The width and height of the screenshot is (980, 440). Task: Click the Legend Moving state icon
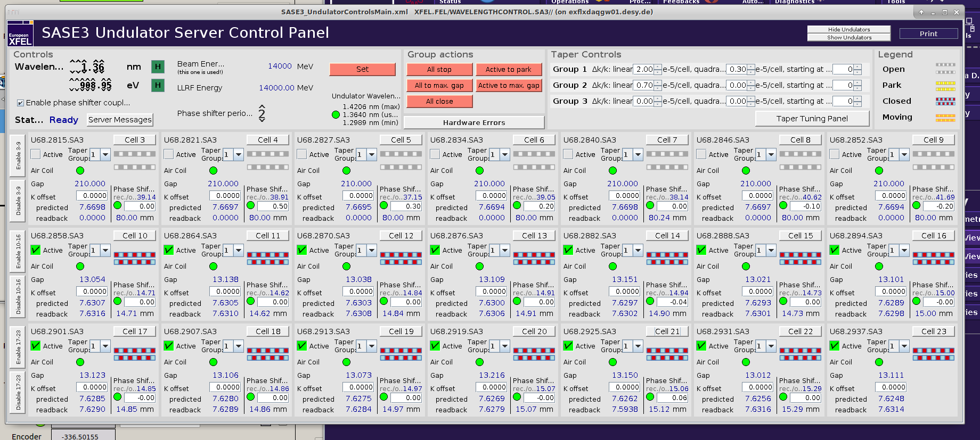(x=945, y=118)
